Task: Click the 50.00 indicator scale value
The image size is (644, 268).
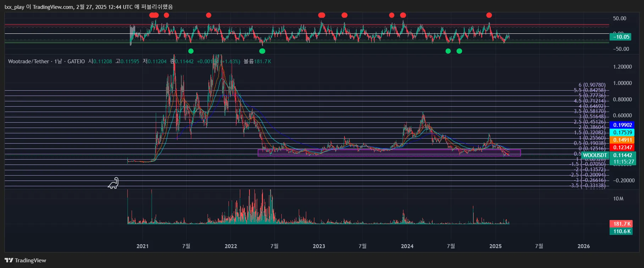Action: pos(620,18)
